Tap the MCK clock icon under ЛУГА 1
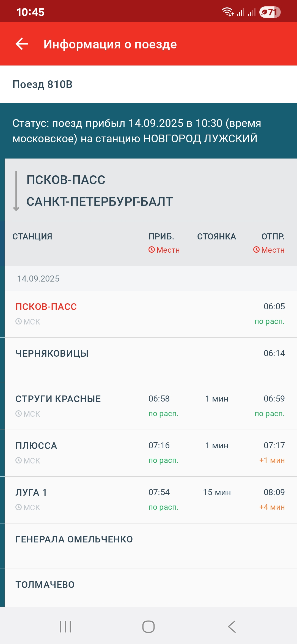 coord(18,507)
